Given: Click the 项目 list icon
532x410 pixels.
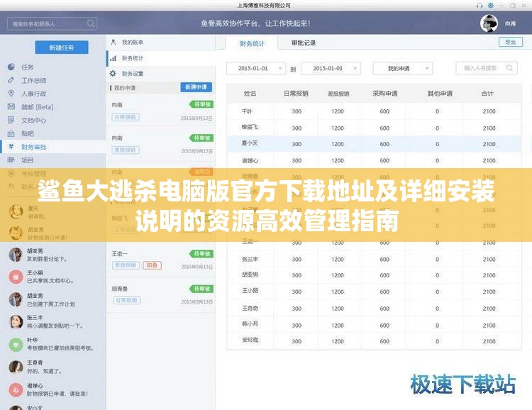Looking at the screenshot, I should (11, 160).
